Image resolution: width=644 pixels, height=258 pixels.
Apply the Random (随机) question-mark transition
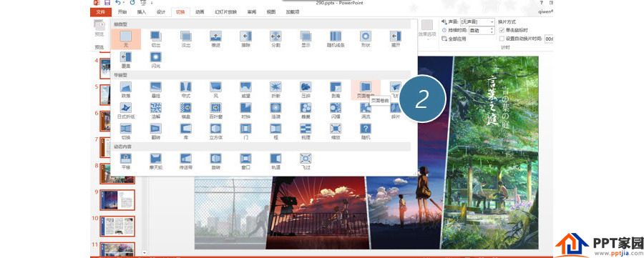pyautogui.click(x=366, y=132)
